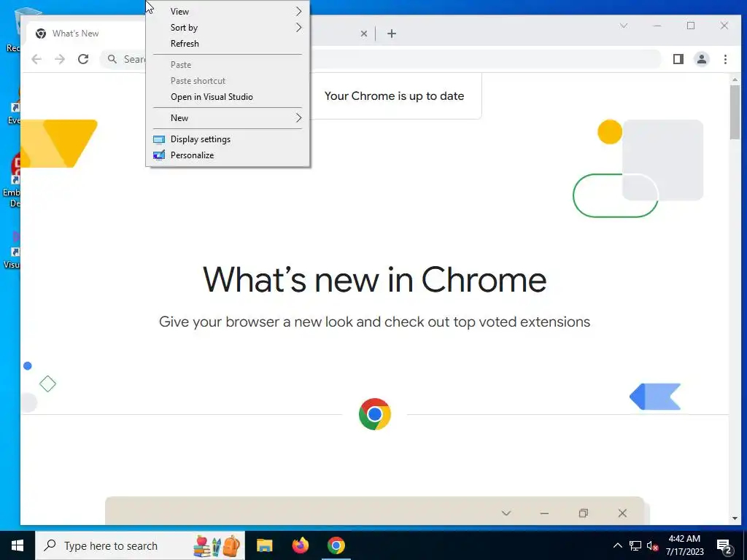Click the school supplies search highlight icon
Viewport: 747px width, 560px height.
[x=217, y=545]
